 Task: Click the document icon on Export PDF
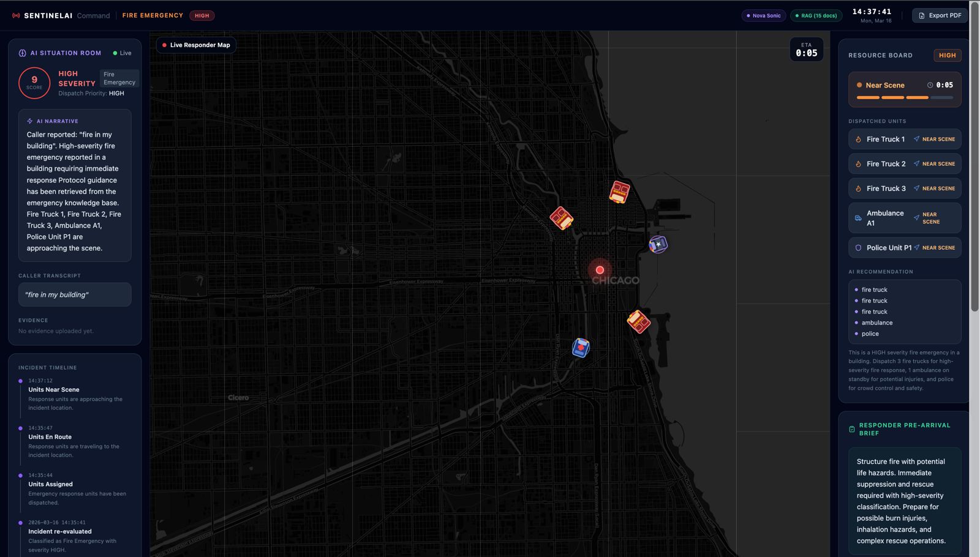tap(922, 16)
